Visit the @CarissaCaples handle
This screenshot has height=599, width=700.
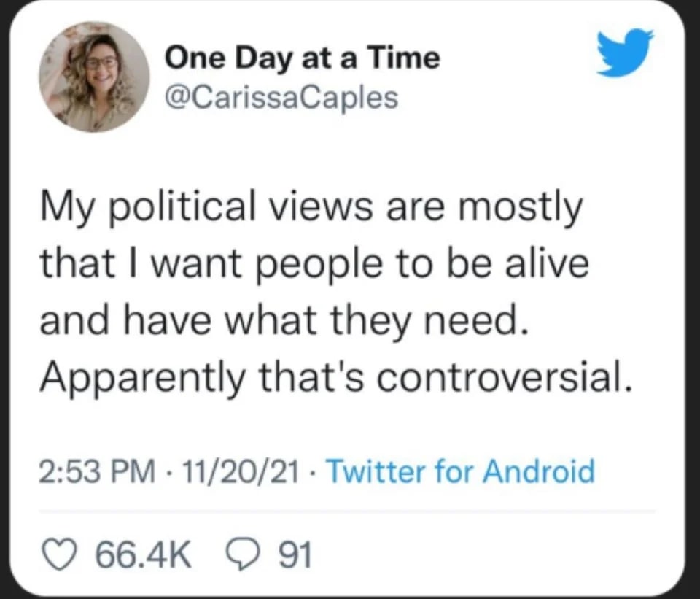point(282,97)
